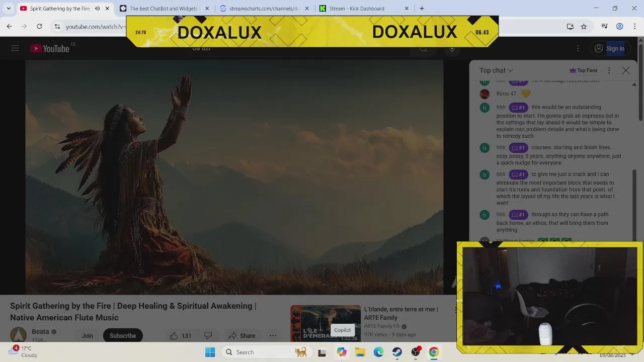Click the install app icon in address bar
This screenshot has height=362, width=644.
click(570, 26)
